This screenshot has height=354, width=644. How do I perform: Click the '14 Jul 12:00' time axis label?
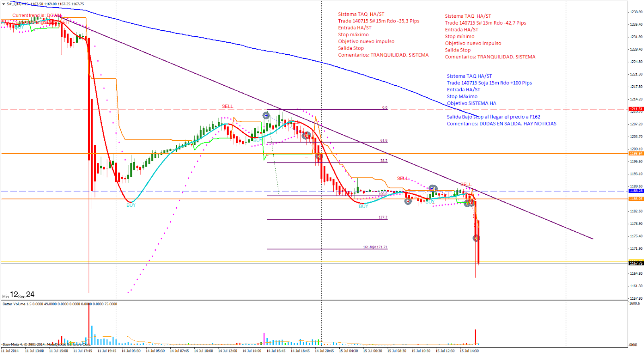tap(227, 351)
